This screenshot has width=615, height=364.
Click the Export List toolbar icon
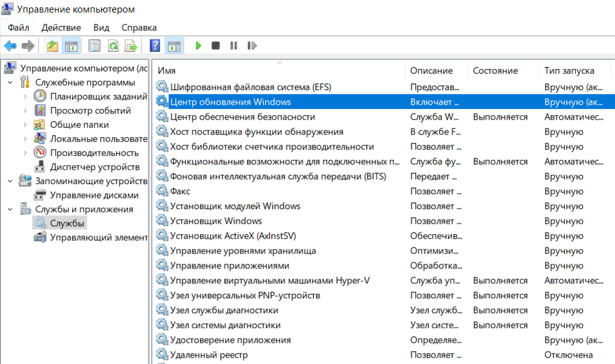click(131, 46)
